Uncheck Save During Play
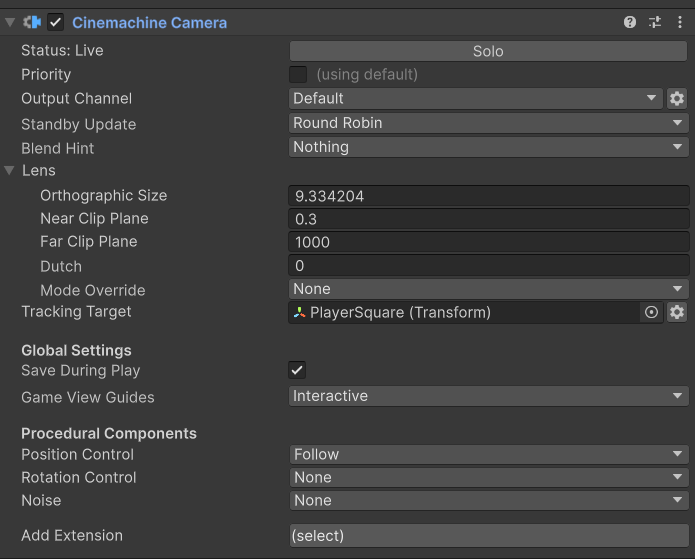 point(297,370)
